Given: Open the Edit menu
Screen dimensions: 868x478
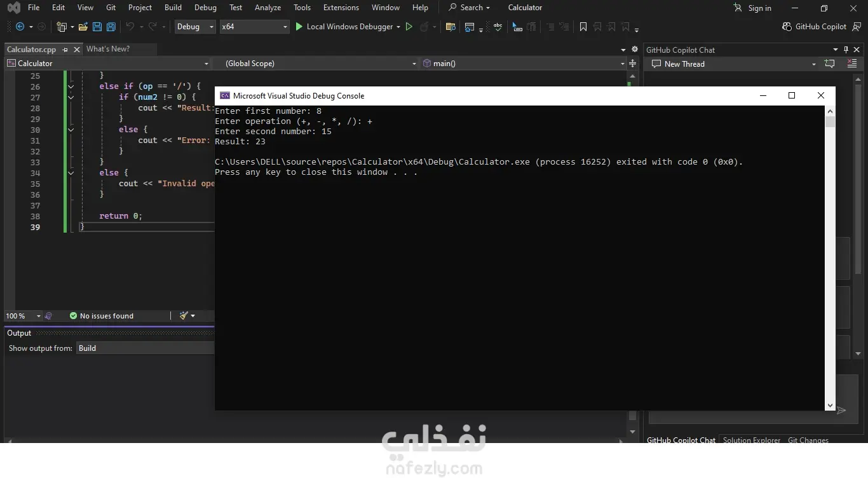Looking at the screenshot, I should (x=58, y=8).
